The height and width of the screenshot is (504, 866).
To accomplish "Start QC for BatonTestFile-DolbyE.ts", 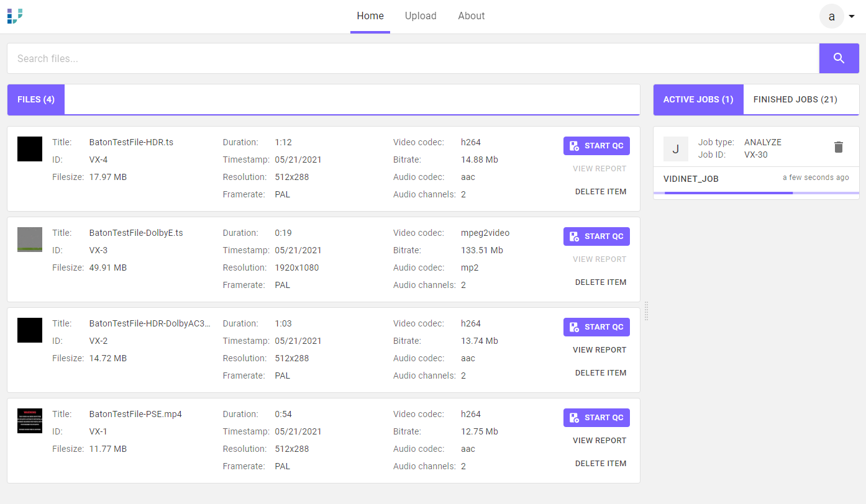I will (596, 236).
